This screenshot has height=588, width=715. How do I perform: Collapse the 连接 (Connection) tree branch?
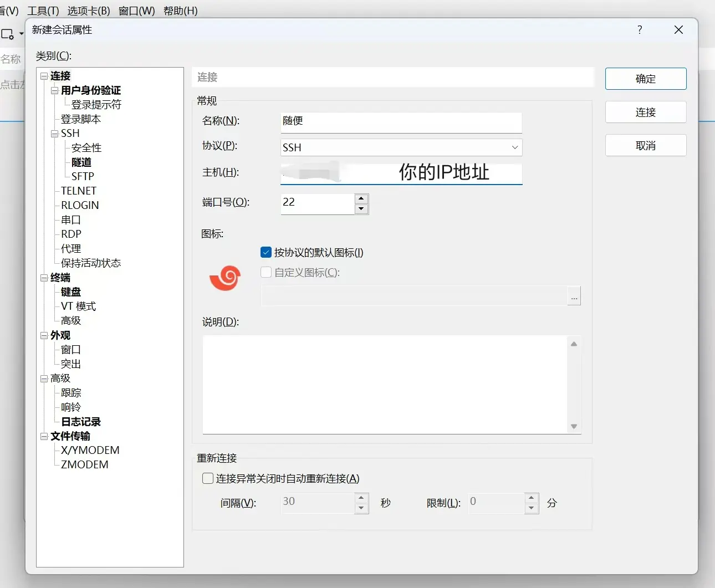pos(44,75)
